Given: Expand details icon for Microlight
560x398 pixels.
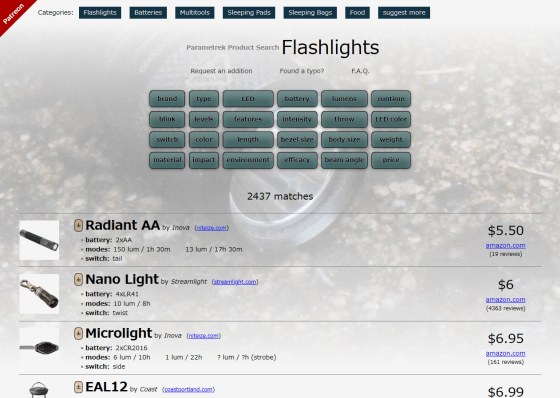Looking at the screenshot, I should [78, 333].
